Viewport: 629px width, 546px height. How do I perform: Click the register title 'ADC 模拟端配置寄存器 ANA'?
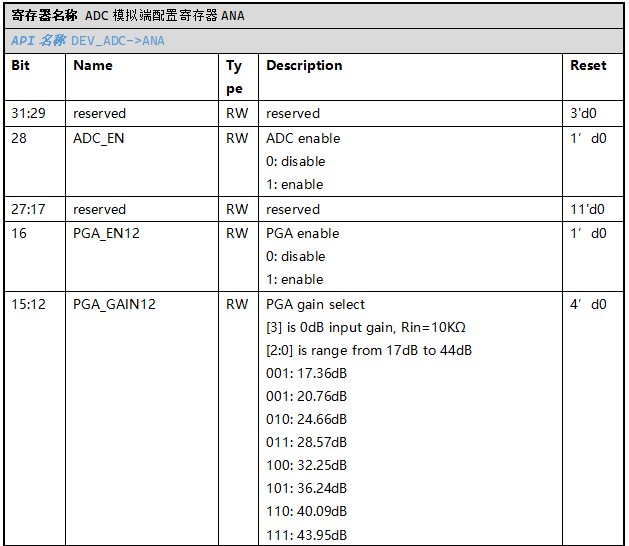click(x=164, y=16)
